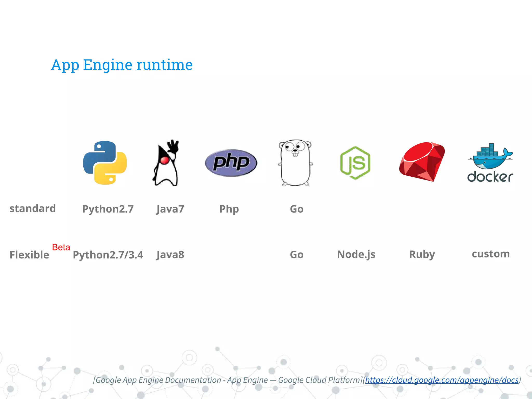Click the Go gopher mascot icon
532x399 pixels.
[x=295, y=163]
